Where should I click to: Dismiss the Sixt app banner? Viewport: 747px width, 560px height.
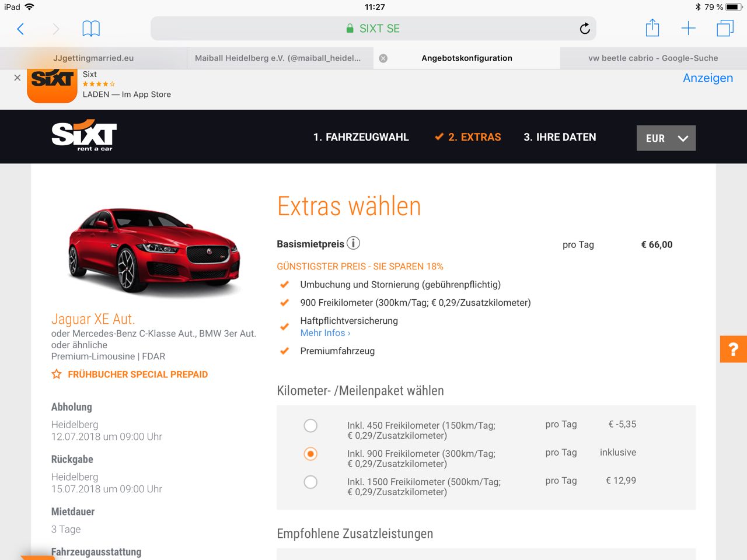[x=17, y=78]
